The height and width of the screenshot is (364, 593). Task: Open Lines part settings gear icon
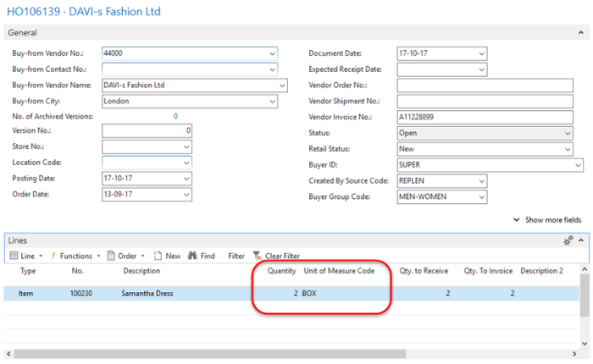pos(569,241)
